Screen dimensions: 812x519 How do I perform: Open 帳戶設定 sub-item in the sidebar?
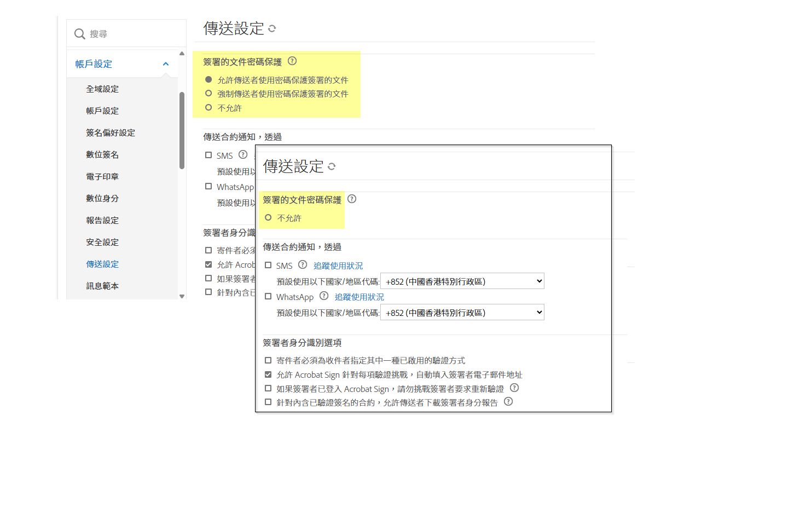(x=102, y=111)
